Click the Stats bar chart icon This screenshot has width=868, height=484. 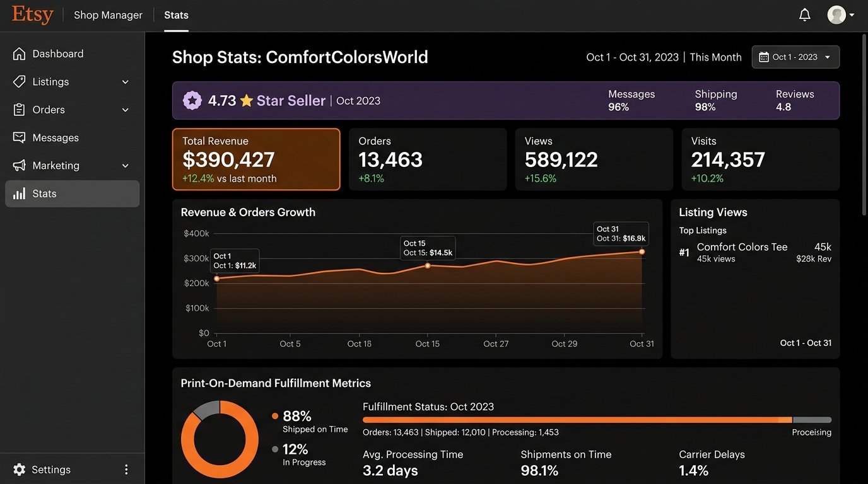tap(20, 193)
